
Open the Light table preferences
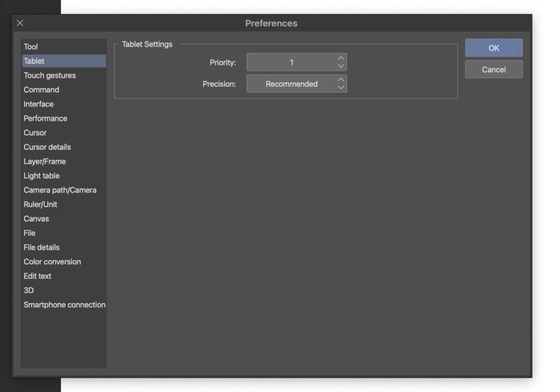(x=41, y=176)
